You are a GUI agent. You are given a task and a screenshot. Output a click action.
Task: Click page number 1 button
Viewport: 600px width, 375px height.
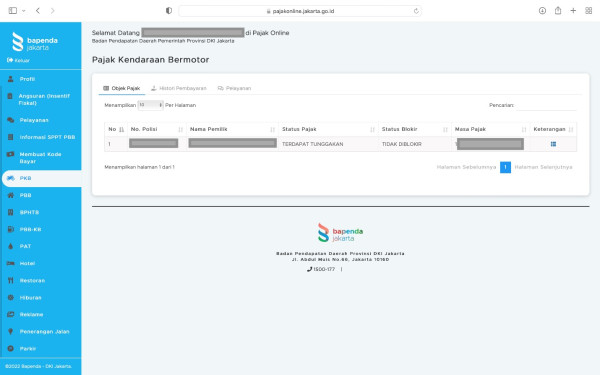point(505,167)
